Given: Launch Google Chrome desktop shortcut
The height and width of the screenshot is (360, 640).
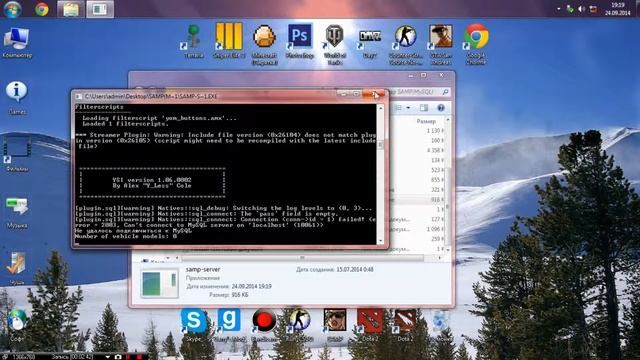Looking at the screenshot, I should [476, 44].
